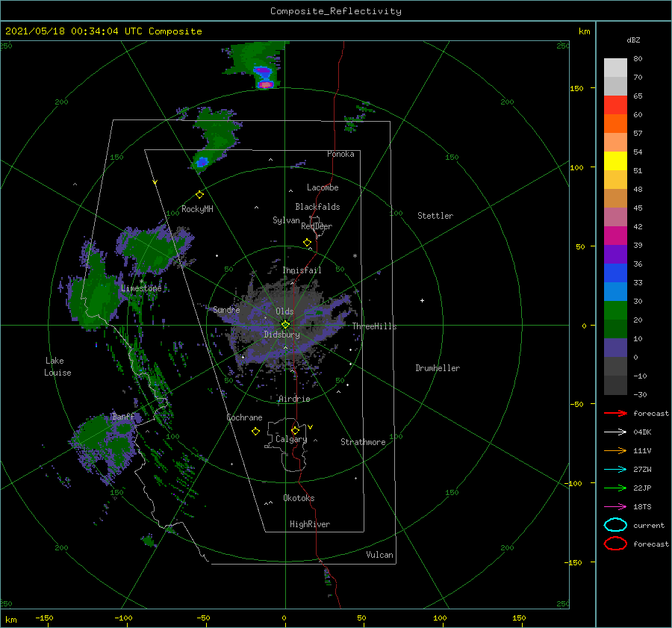Click the Sundre label
672x628 pixels.
coord(226,309)
